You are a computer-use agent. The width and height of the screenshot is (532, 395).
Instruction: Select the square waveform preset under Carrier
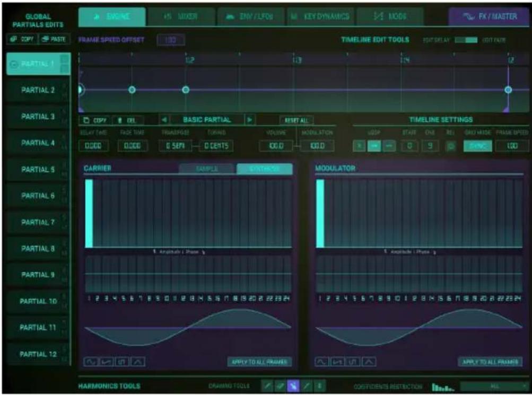click(122, 362)
